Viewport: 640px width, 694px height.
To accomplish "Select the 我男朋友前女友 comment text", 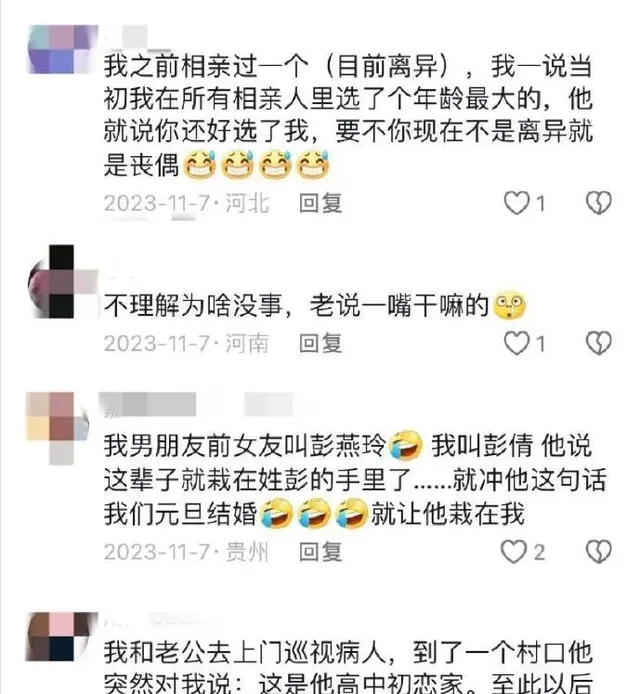I will pyautogui.click(x=355, y=479).
